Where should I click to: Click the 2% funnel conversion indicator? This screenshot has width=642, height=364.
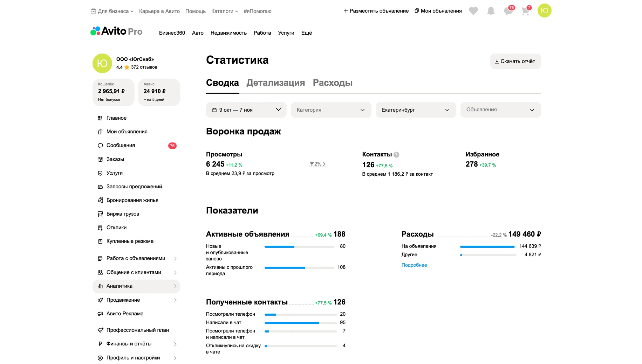(318, 164)
